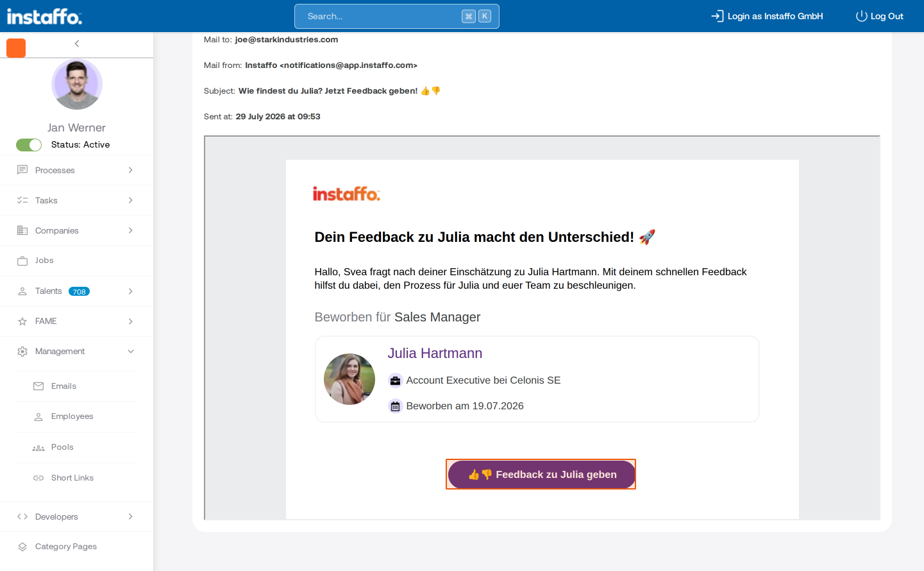Viewport: 924px width, 571px height.
Task: Click the Processes chat icon
Action: coord(22,170)
